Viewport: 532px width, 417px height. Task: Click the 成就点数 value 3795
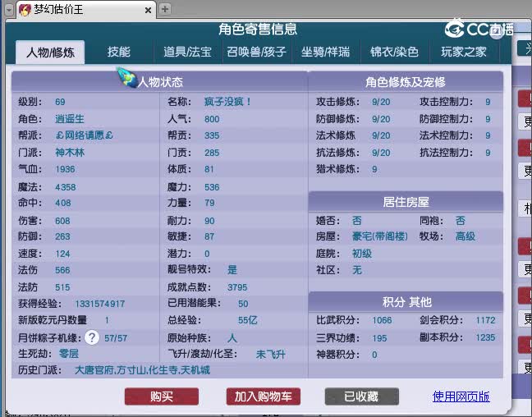pyautogui.click(x=237, y=287)
